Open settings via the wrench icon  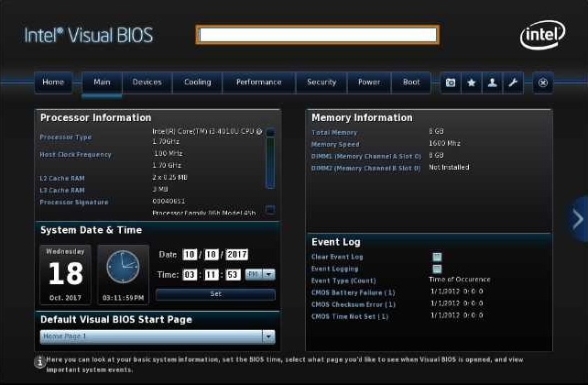click(x=513, y=82)
